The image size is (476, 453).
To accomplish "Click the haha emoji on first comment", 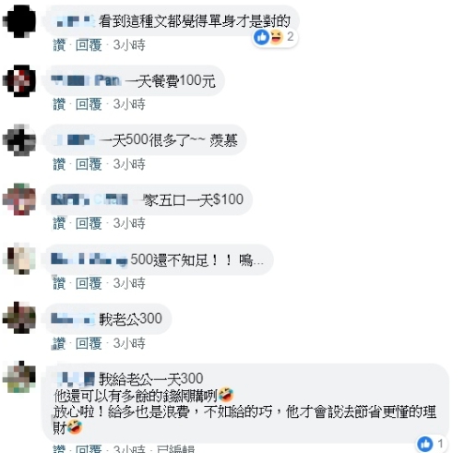I will (x=276, y=37).
